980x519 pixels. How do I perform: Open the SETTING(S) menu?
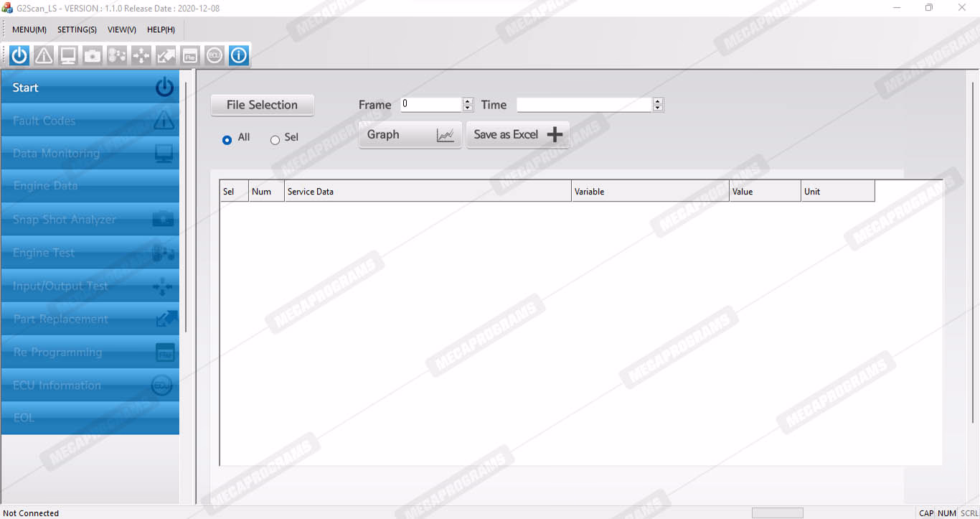[77, 29]
